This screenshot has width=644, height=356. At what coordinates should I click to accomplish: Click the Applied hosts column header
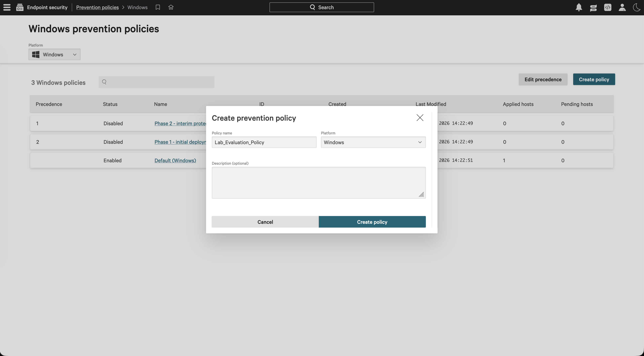(x=518, y=104)
